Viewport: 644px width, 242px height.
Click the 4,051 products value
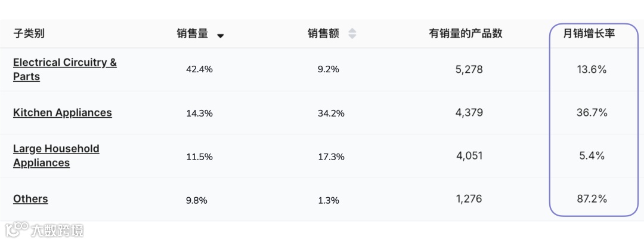coord(469,155)
